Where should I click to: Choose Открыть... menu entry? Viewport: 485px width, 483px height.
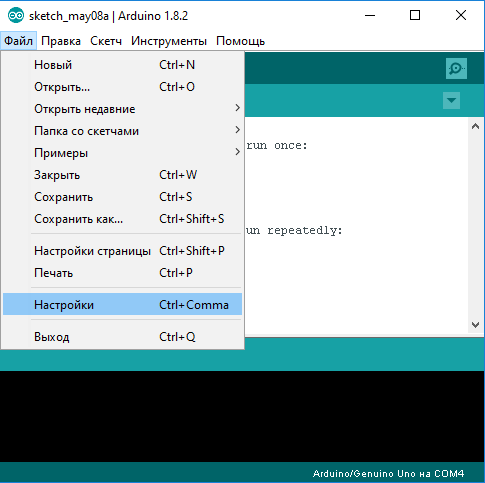122,87
